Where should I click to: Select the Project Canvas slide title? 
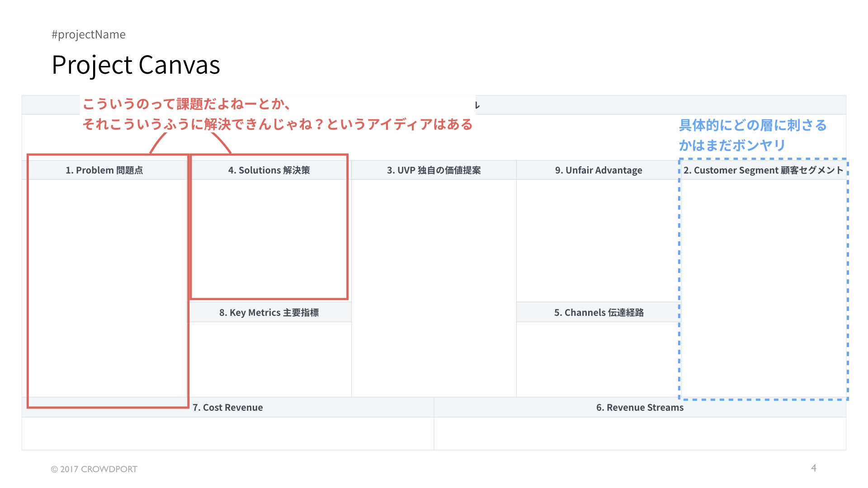[x=136, y=65]
